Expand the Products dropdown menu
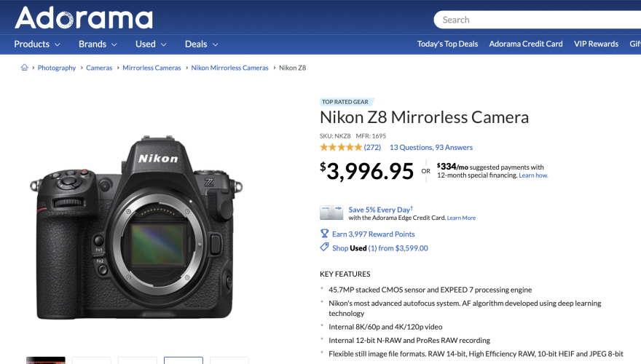641x364 pixels. click(x=37, y=44)
